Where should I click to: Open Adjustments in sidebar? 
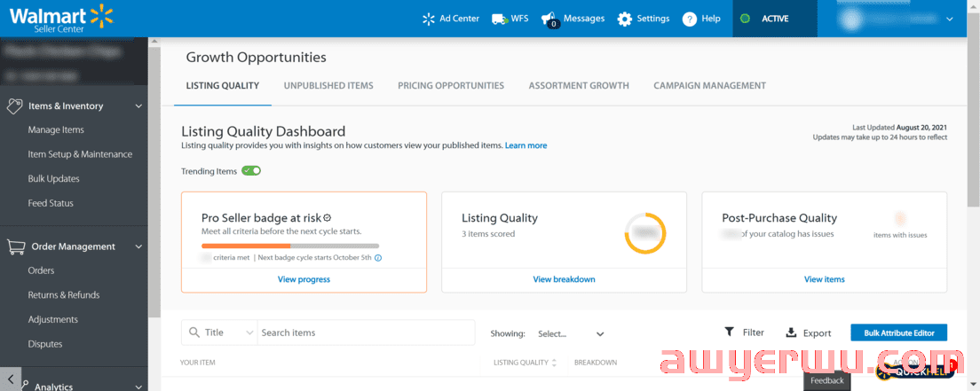[53, 319]
